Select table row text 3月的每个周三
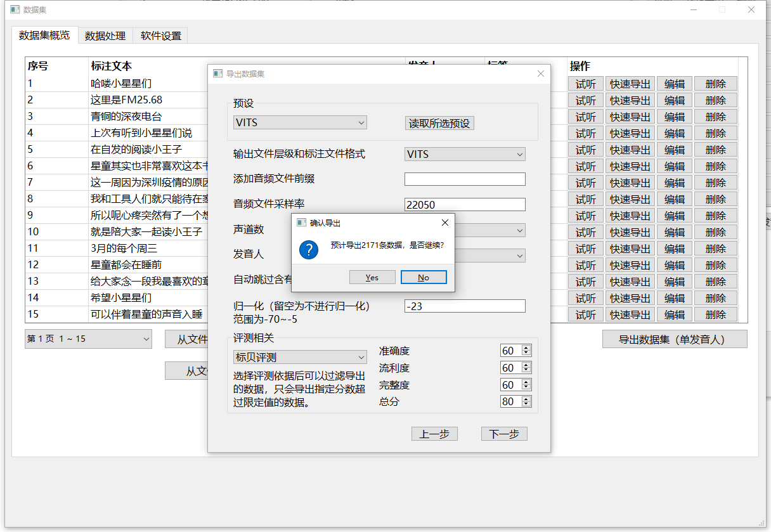 point(123,248)
